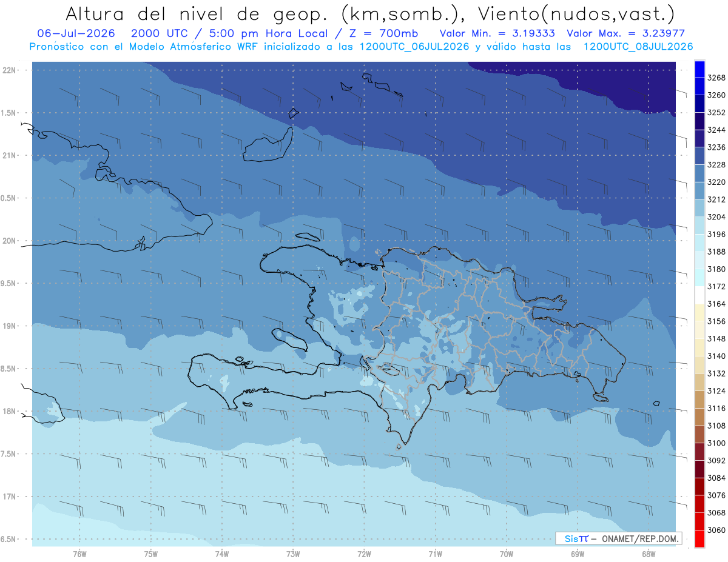728x562 pixels.
Task: Click the '5:00 pm Hora Local' text
Action: point(268,33)
